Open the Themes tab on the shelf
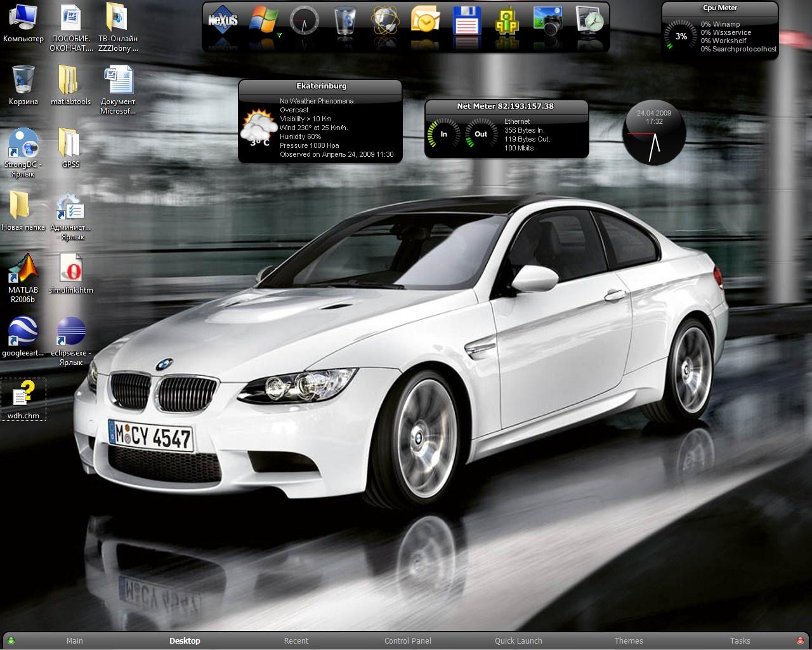Viewport: 812px width, 650px height. [x=629, y=641]
